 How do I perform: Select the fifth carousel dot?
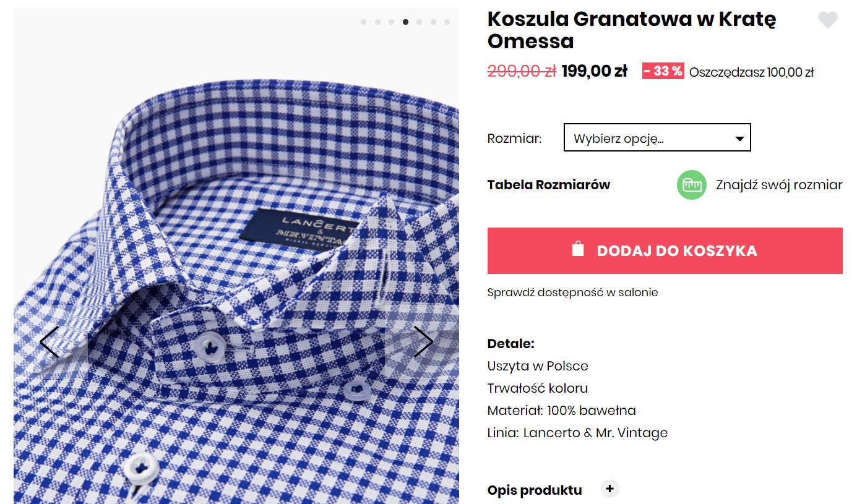click(420, 22)
